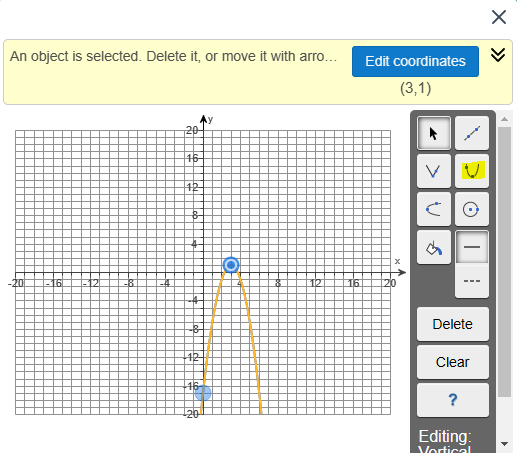Click the second parabola point near y-axis
The width and height of the screenshot is (517, 471).
(x=203, y=393)
